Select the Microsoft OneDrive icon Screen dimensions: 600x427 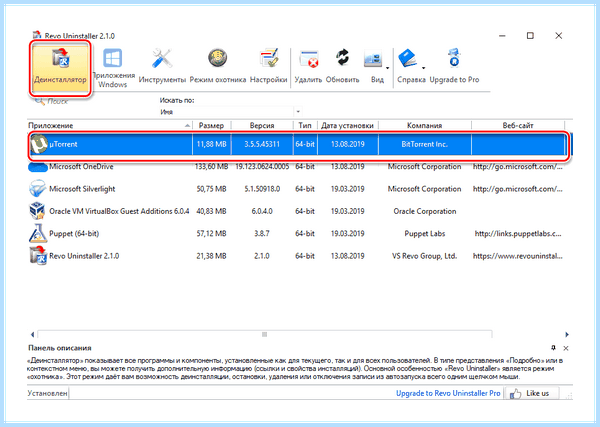38,167
